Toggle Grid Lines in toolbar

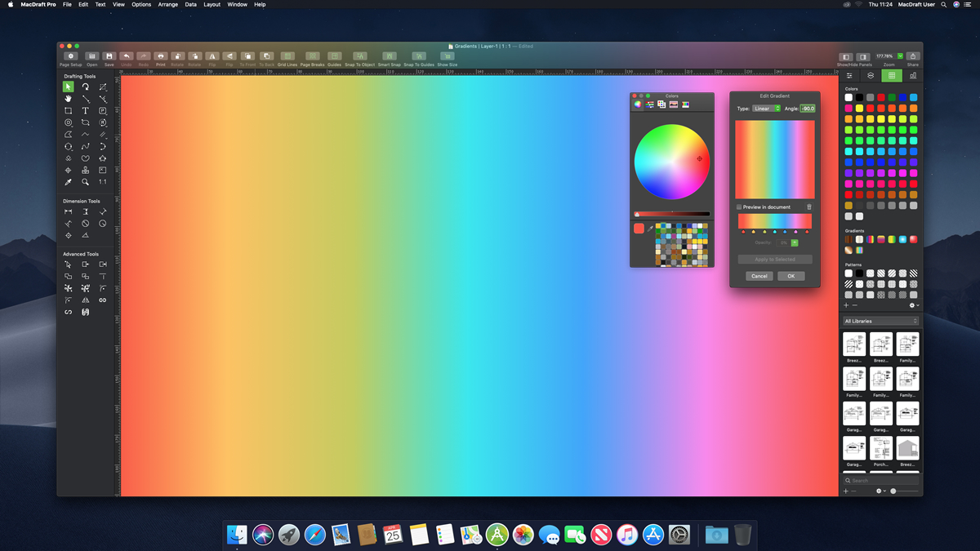(x=287, y=56)
